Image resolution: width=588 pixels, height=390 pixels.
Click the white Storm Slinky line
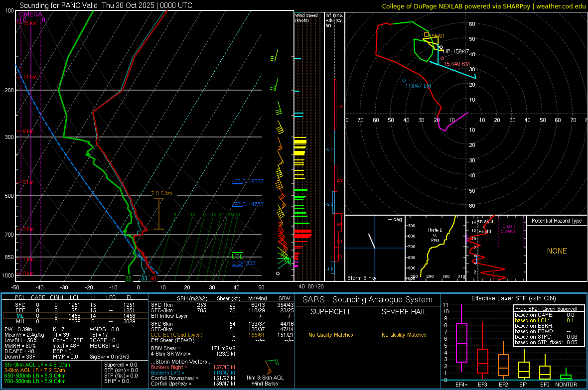click(372, 241)
